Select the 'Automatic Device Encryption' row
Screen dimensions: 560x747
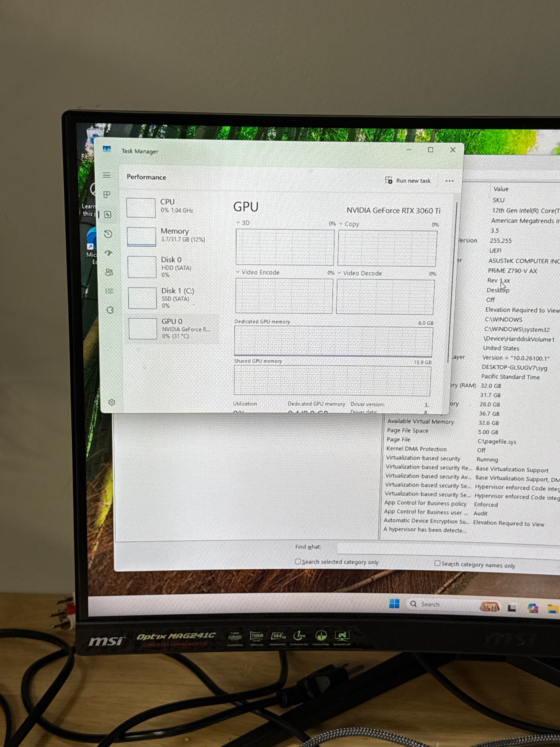coord(471,522)
